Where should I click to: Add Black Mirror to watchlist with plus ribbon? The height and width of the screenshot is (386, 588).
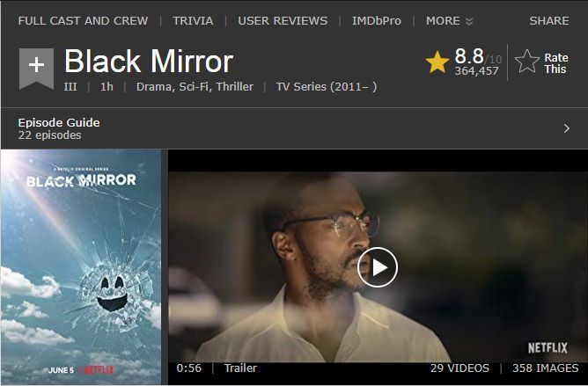coord(36,69)
